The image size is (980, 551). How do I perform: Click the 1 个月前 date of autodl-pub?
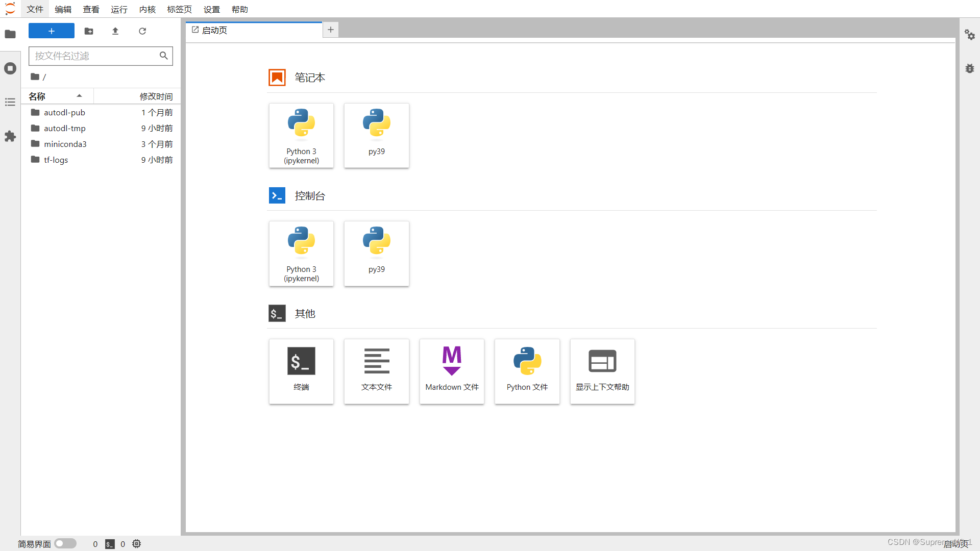coord(157,112)
